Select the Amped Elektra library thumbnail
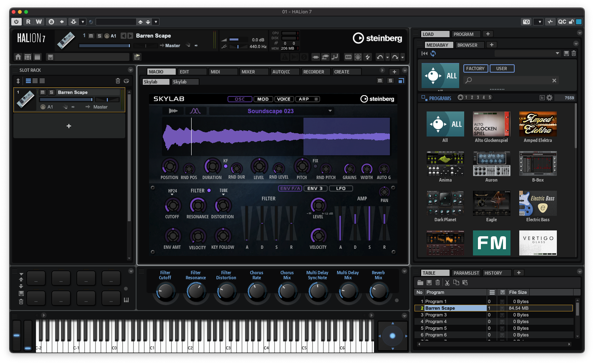Image resolution: width=594 pixels, height=364 pixels. (x=538, y=124)
